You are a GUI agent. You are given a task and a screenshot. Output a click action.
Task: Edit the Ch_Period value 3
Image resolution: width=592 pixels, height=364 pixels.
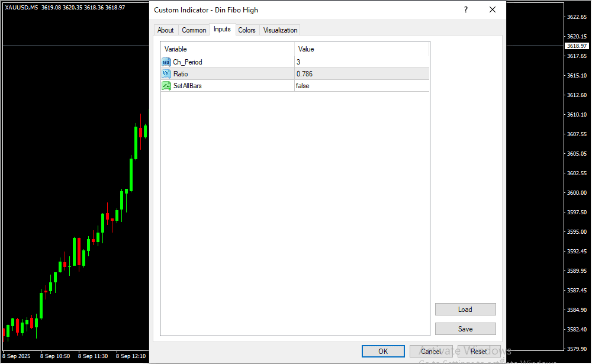click(361, 62)
